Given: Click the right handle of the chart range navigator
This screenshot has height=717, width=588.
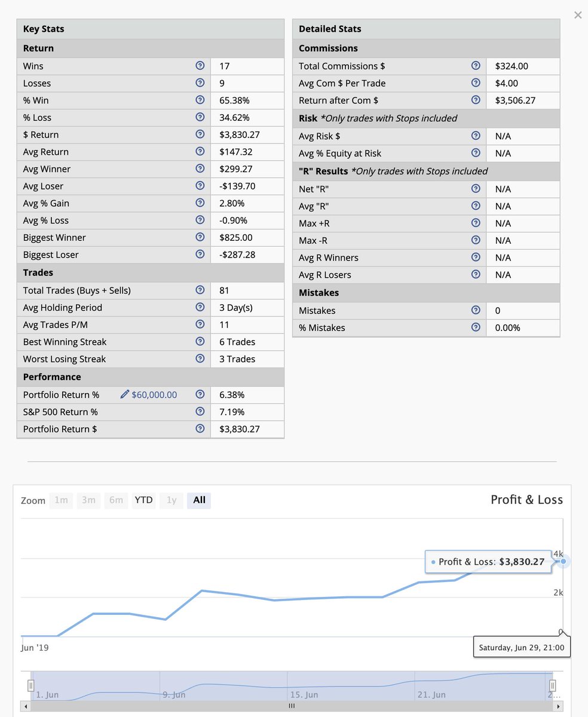Looking at the screenshot, I should tap(553, 685).
